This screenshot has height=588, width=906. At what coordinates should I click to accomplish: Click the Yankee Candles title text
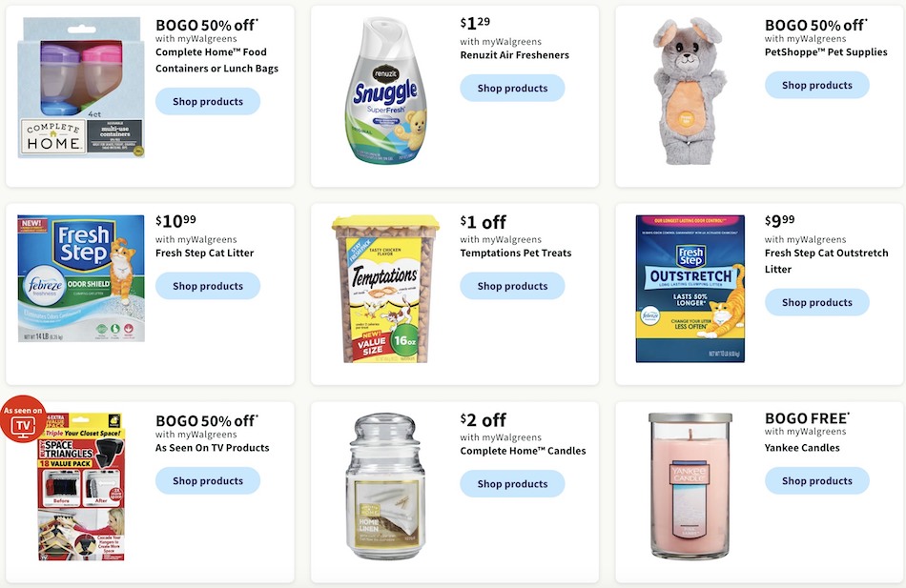click(x=802, y=448)
